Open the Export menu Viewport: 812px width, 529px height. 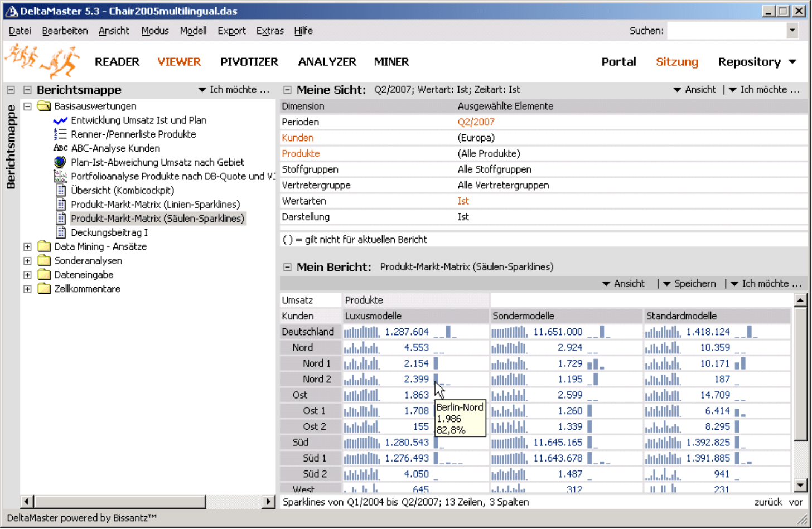click(x=231, y=31)
